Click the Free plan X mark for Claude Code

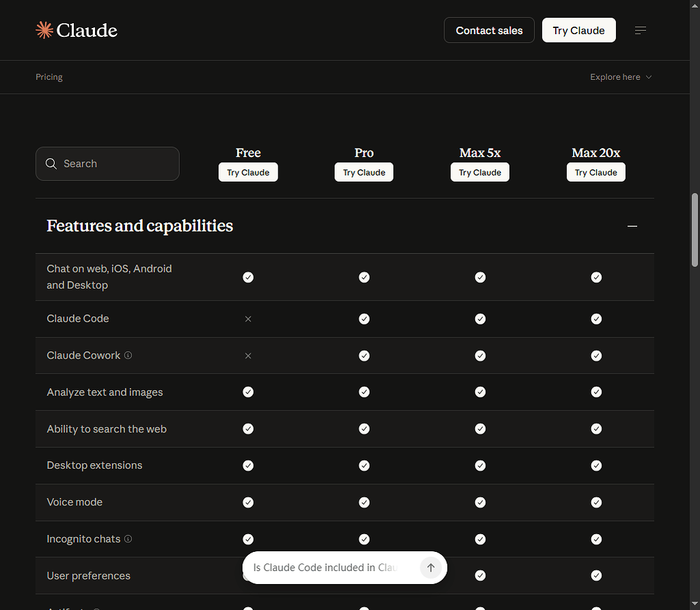(248, 319)
